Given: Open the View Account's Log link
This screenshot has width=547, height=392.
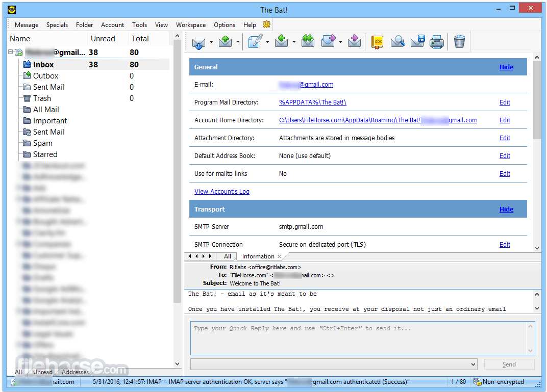Looking at the screenshot, I should pos(222,191).
